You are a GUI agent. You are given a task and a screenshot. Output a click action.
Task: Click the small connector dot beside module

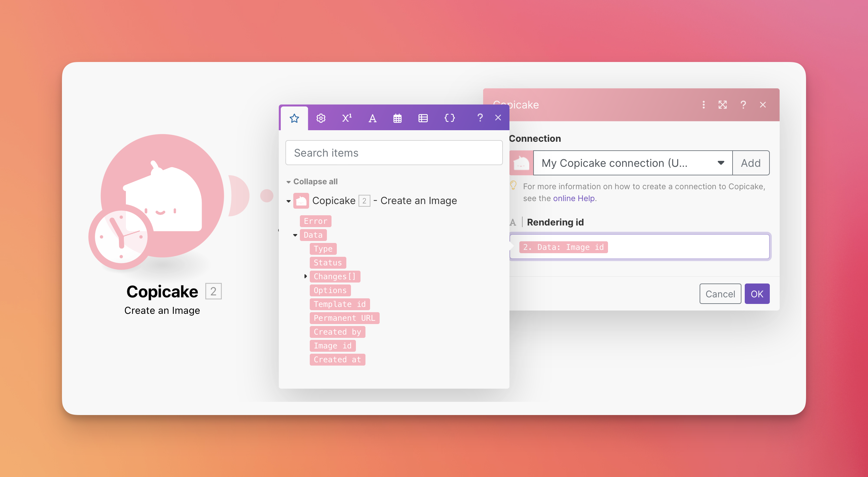tap(267, 195)
